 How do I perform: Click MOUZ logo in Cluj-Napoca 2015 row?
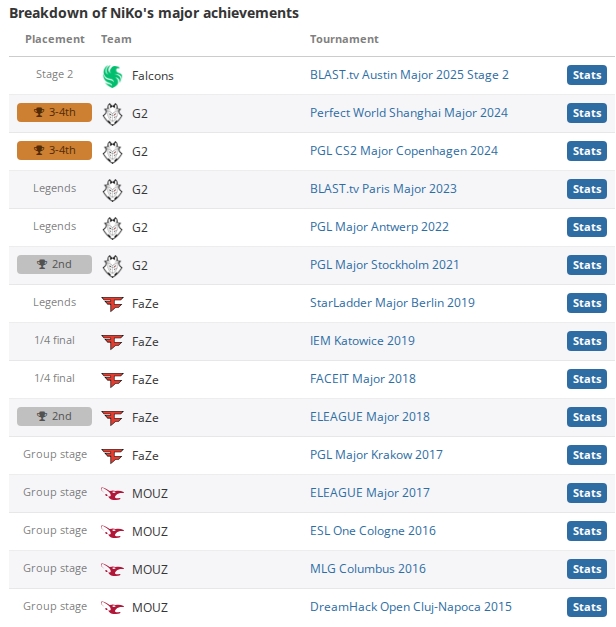pyautogui.click(x=112, y=607)
